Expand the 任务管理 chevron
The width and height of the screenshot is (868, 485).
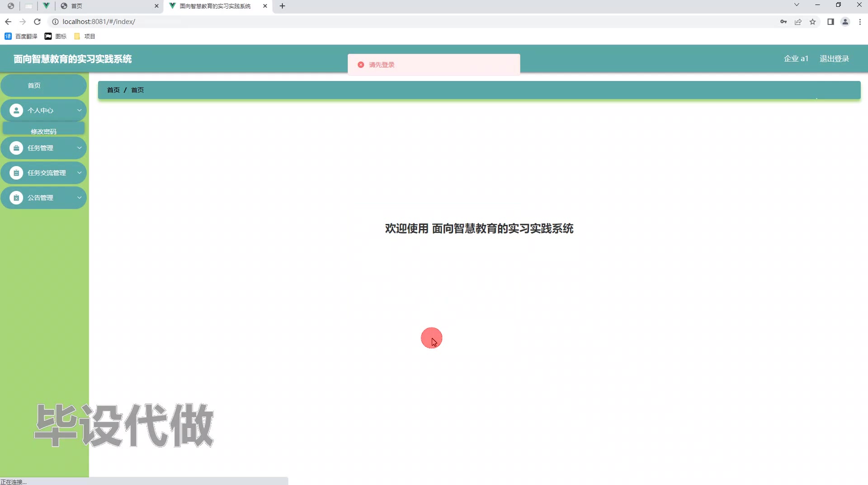click(79, 148)
